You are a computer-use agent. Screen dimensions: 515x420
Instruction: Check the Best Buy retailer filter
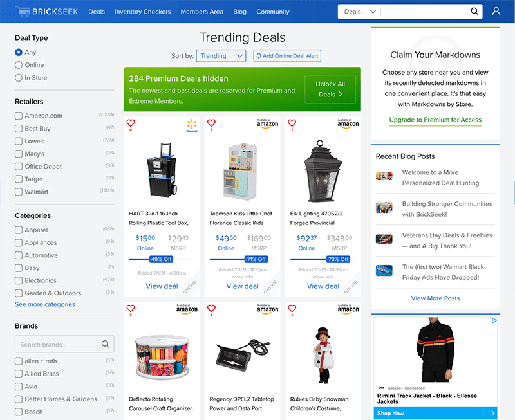19,129
